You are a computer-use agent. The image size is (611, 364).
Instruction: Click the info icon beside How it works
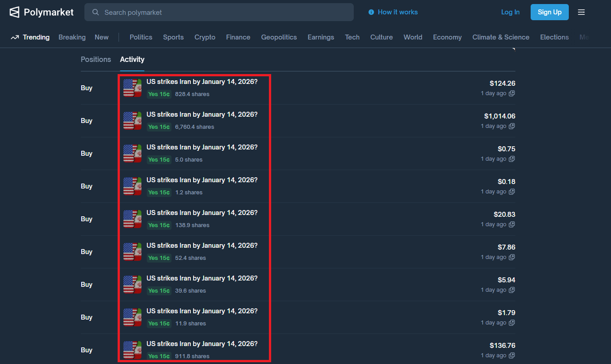pos(371,12)
